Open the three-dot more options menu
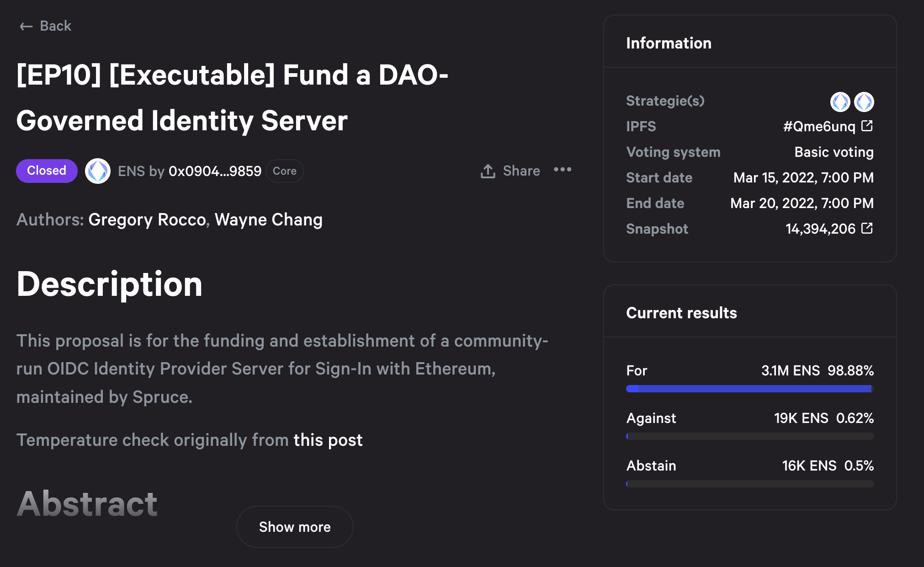 (563, 170)
